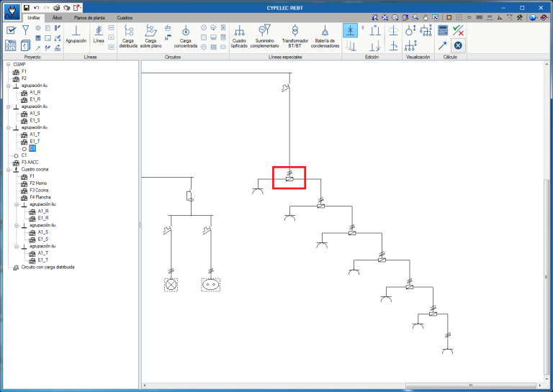Open the Planos de planta tab
Screen dimensions: 553x392
coord(89,17)
